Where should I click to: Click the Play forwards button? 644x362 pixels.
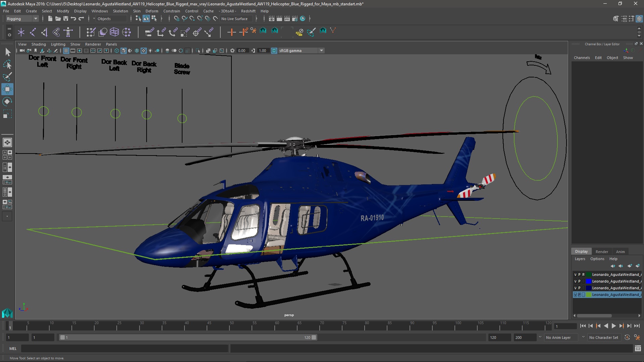point(614,326)
